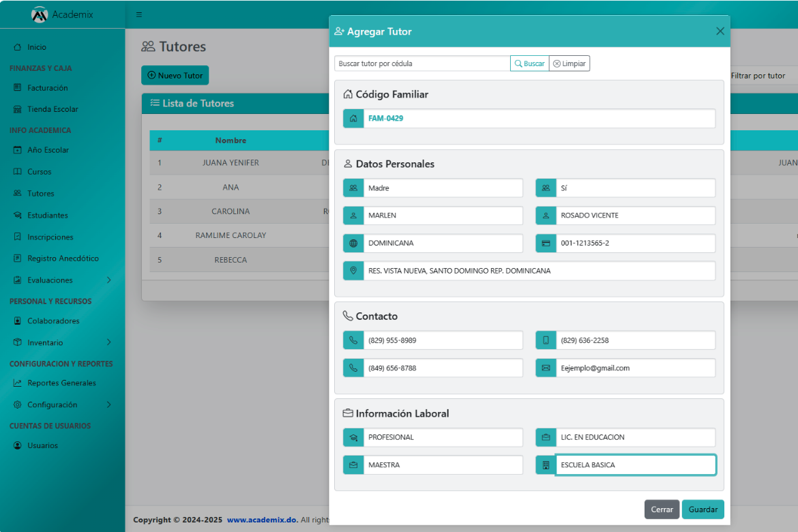The height and width of the screenshot is (532, 798).
Task: Click the Academix logo in sidebar
Action: point(40,14)
